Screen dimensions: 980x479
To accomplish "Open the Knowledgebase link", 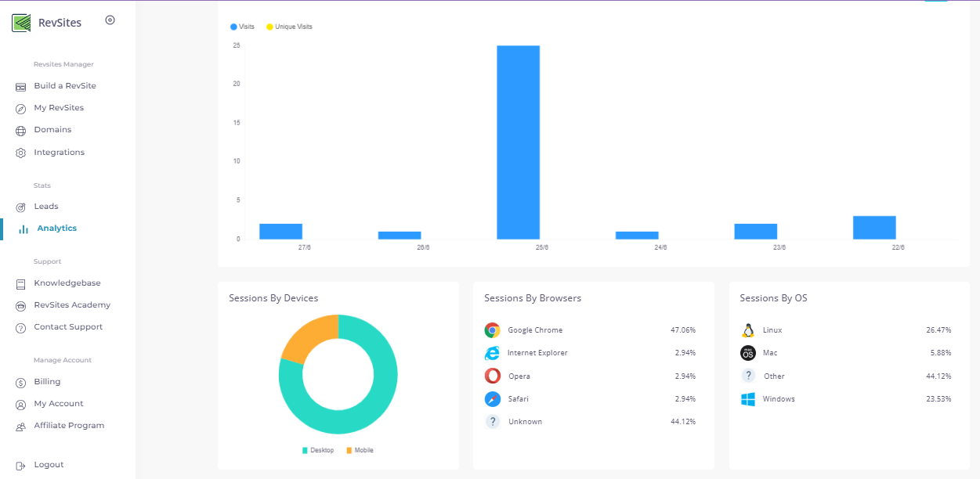I will click(67, 283).
